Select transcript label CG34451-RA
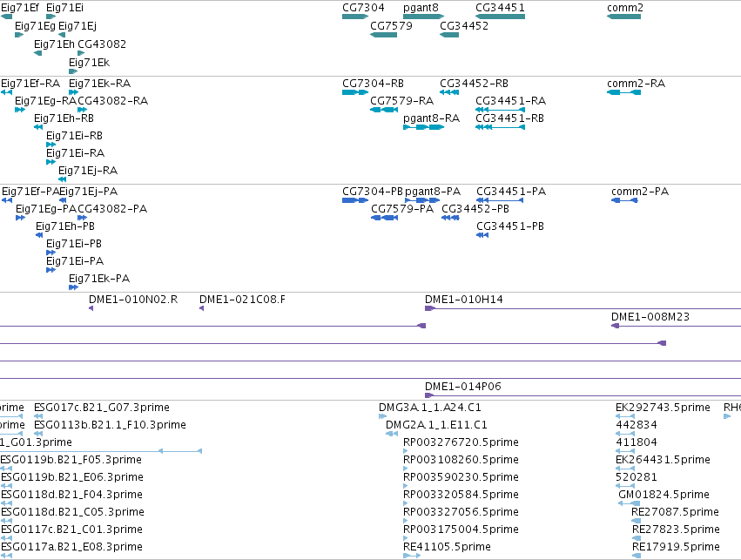This screenshot has width=741, height=560. tap(510, 101)
